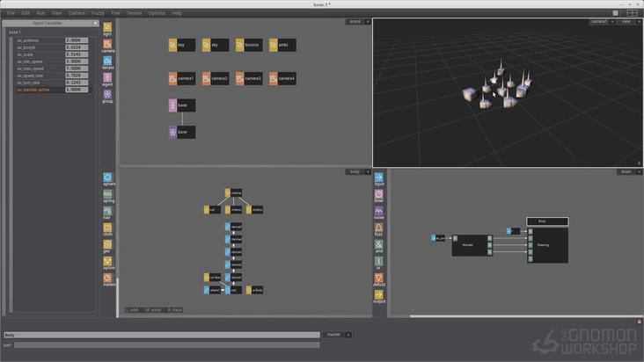
Task: Select the light node tool
Action: tap(107, 27)
